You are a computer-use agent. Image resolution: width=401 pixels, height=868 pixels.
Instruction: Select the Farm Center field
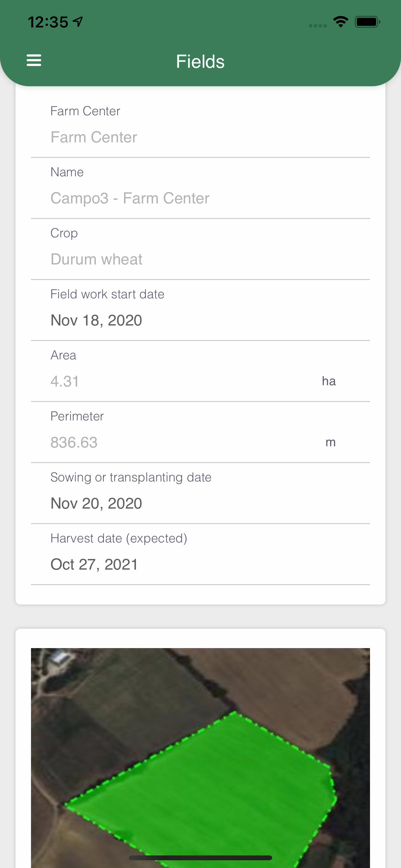(200, 127)
